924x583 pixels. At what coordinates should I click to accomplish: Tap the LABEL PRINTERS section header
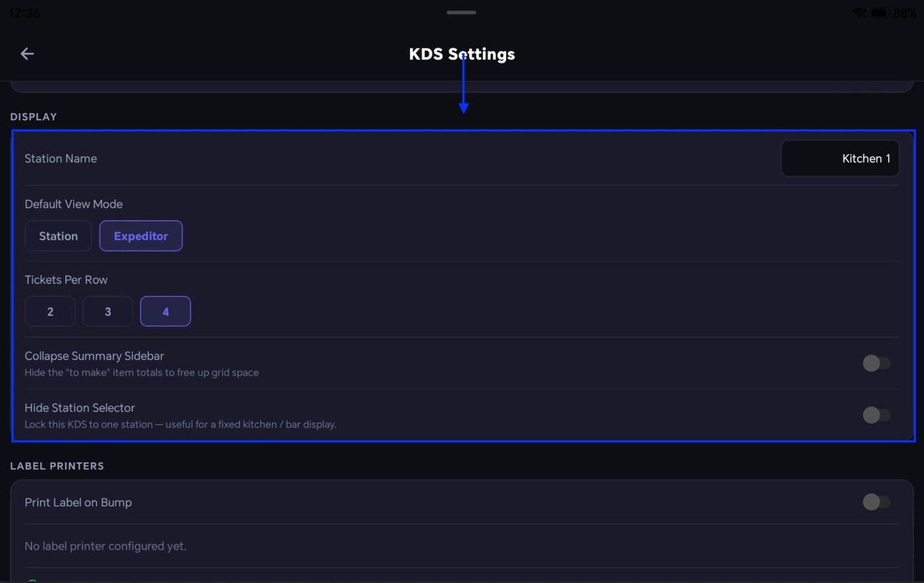pyautogui.click(x=57, y=466)
